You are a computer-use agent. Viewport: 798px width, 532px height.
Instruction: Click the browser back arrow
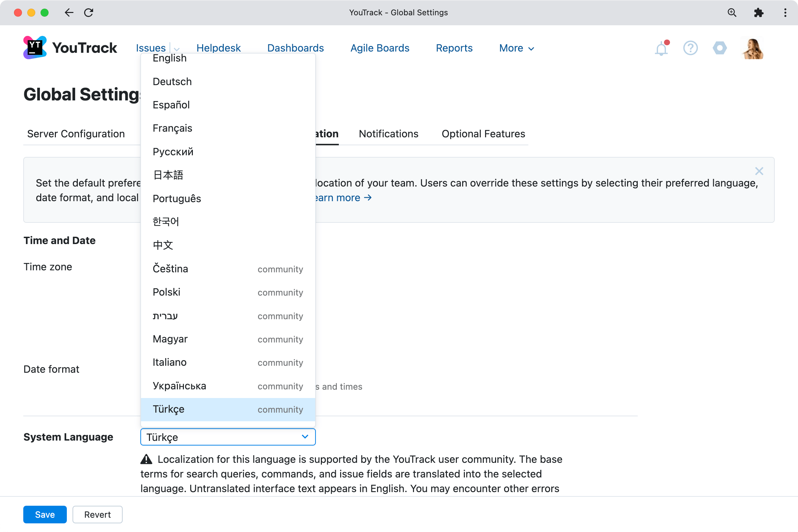[69, 13]
